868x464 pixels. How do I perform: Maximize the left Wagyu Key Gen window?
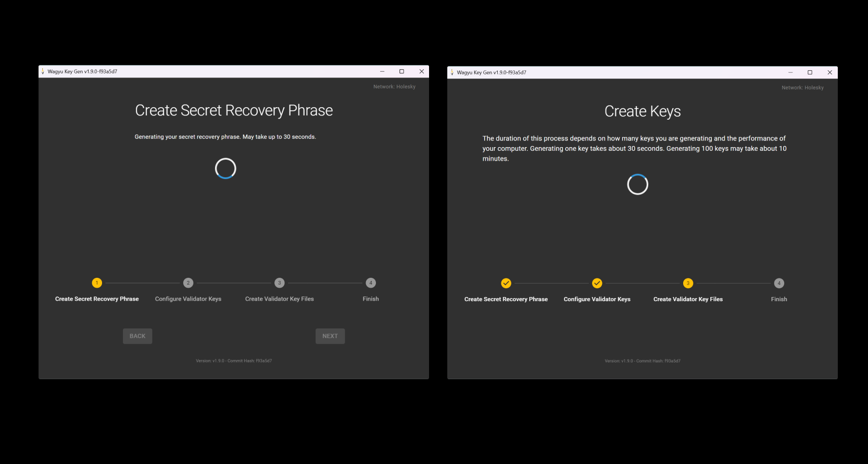click(401, 71)
